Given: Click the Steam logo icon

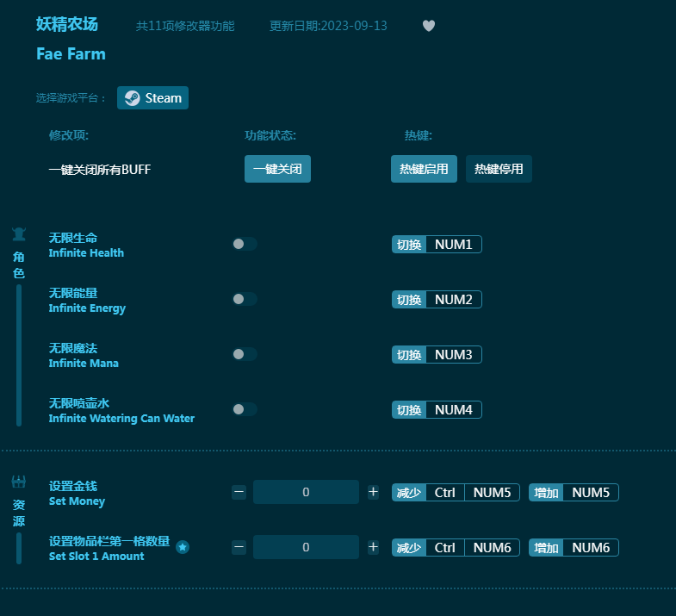Looking at the screenshot, I should point(132,98).
